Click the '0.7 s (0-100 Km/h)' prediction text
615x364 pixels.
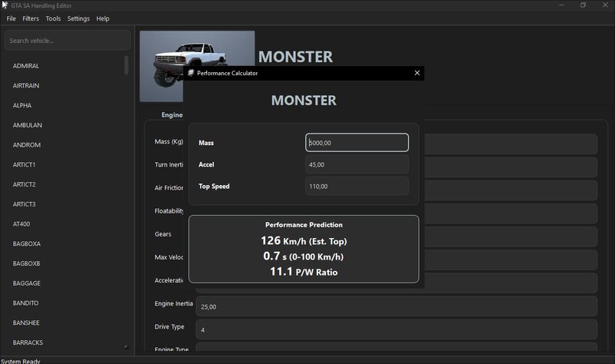[304, 256]
